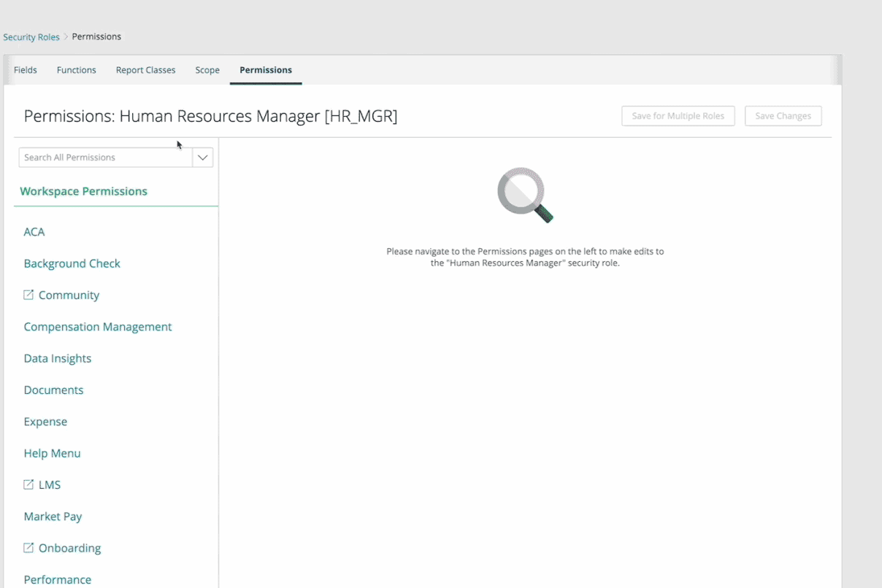
Task: Open ACA permissions page
Action: pos(34,232)
